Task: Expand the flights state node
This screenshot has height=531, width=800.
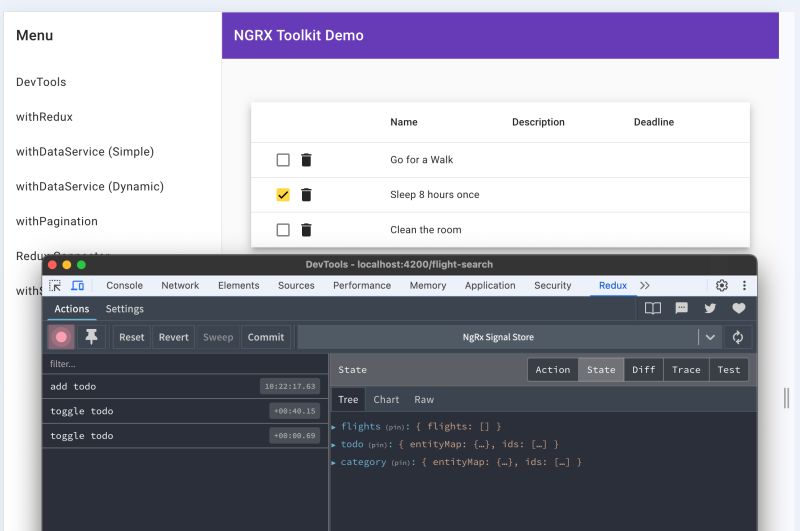Action: (333, 427)
